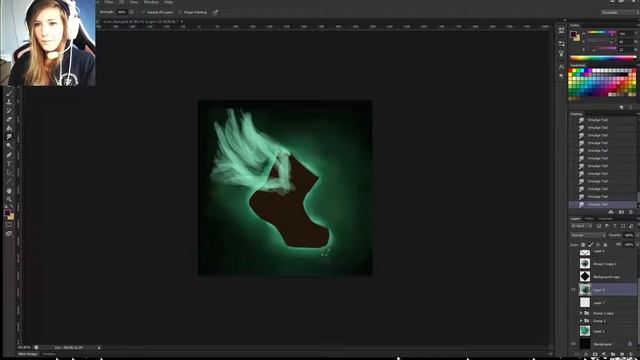Toggle Quick Mask mode
640x360 pixels.
coord(9,224)
